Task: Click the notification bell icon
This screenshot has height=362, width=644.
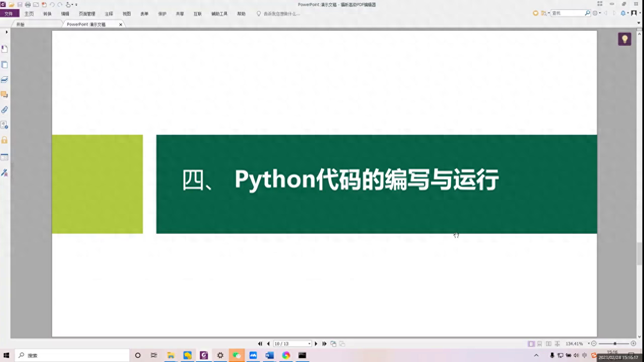Action: pos(623,13)
